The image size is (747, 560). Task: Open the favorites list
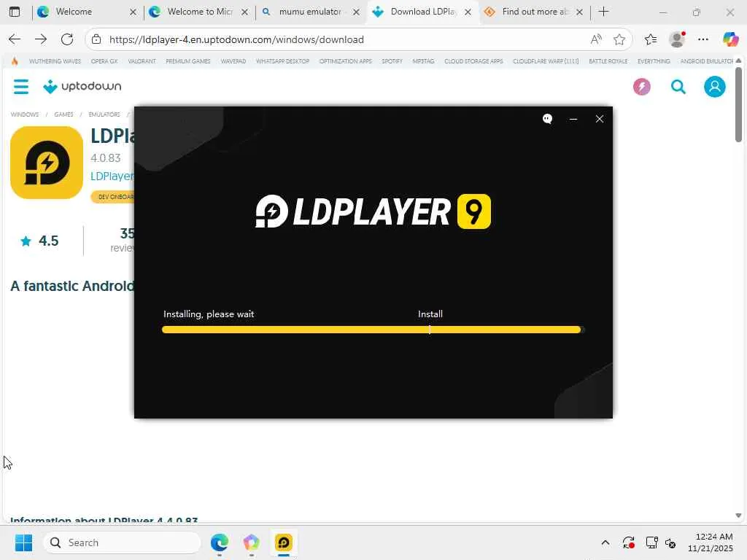(650, 39)
